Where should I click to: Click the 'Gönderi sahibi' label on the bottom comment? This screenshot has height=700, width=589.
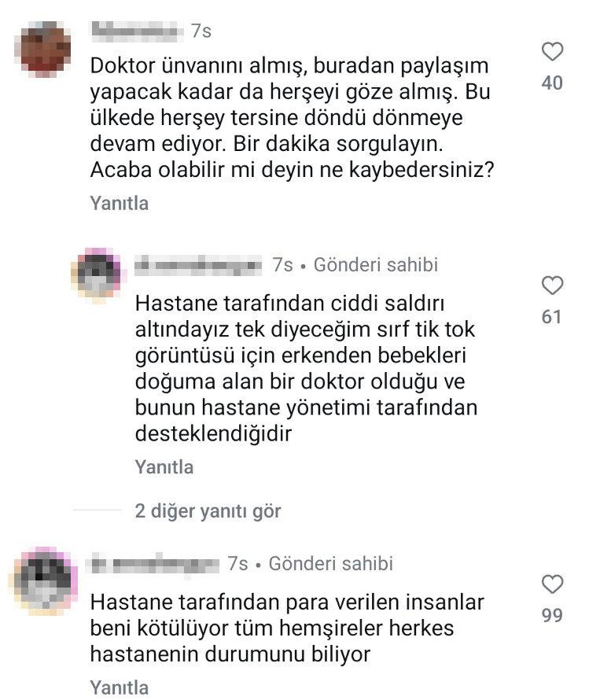point(330,563)
